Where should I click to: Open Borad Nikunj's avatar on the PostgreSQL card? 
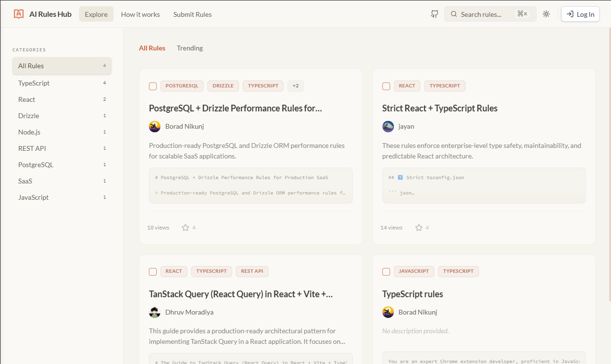pyautogui.click(x=154, y=126)
